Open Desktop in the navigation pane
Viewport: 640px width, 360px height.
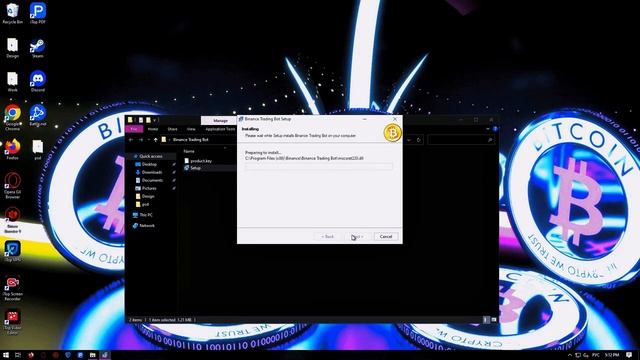tap(149, 164)
